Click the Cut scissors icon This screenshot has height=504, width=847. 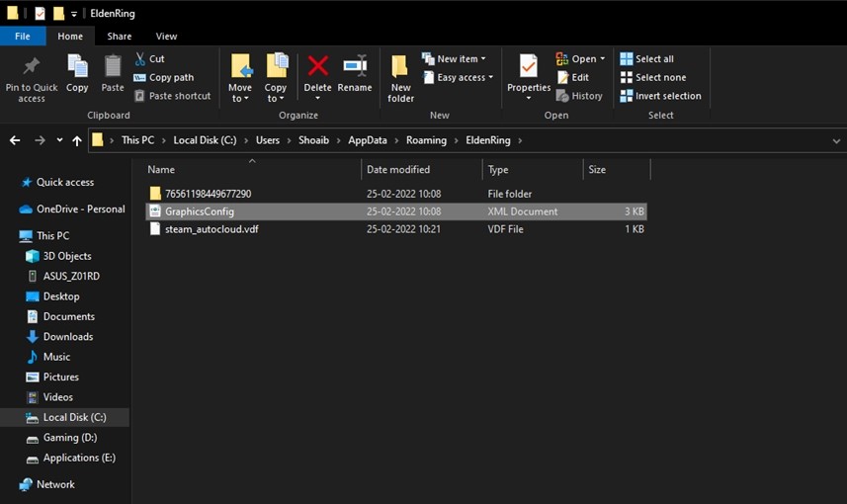[140, 59]
